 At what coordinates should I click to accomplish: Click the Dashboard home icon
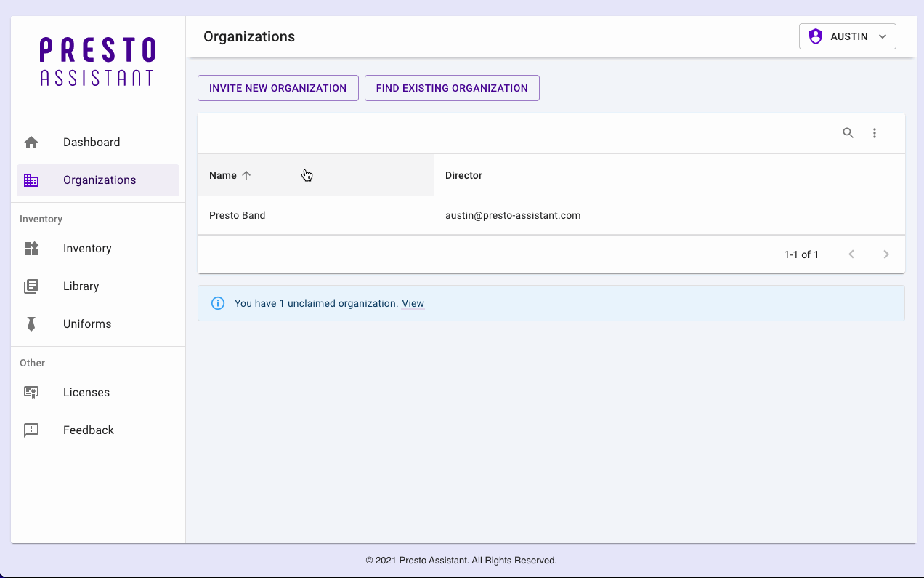tap(31, 143)
